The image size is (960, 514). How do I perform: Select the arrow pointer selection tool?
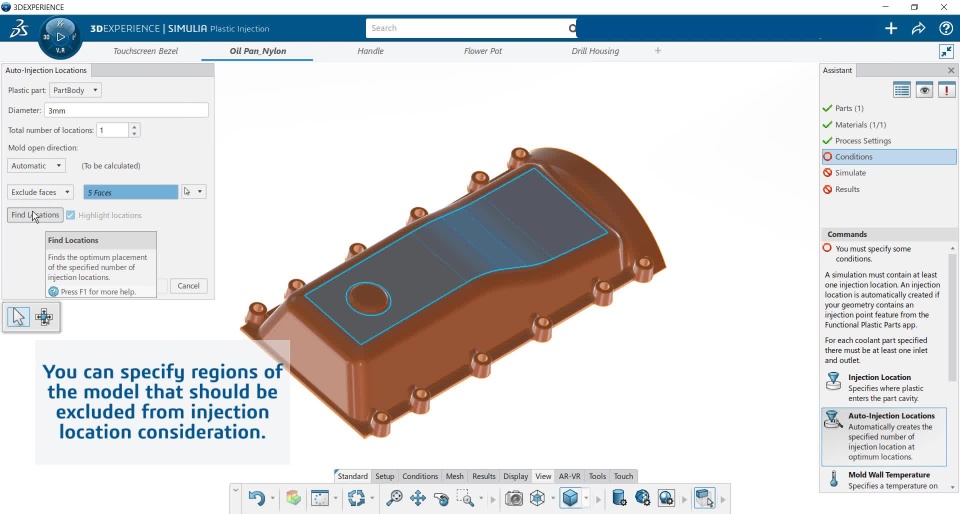[18, 317]
